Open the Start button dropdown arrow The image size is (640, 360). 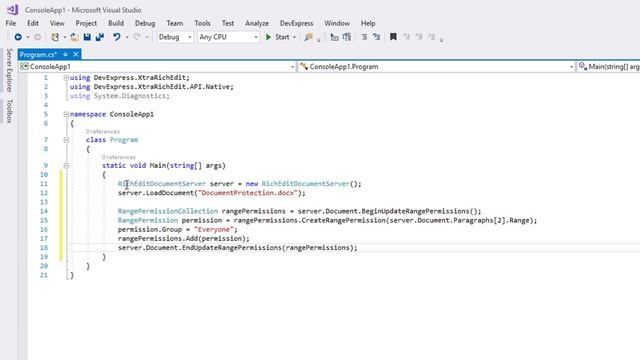[294, 38]
